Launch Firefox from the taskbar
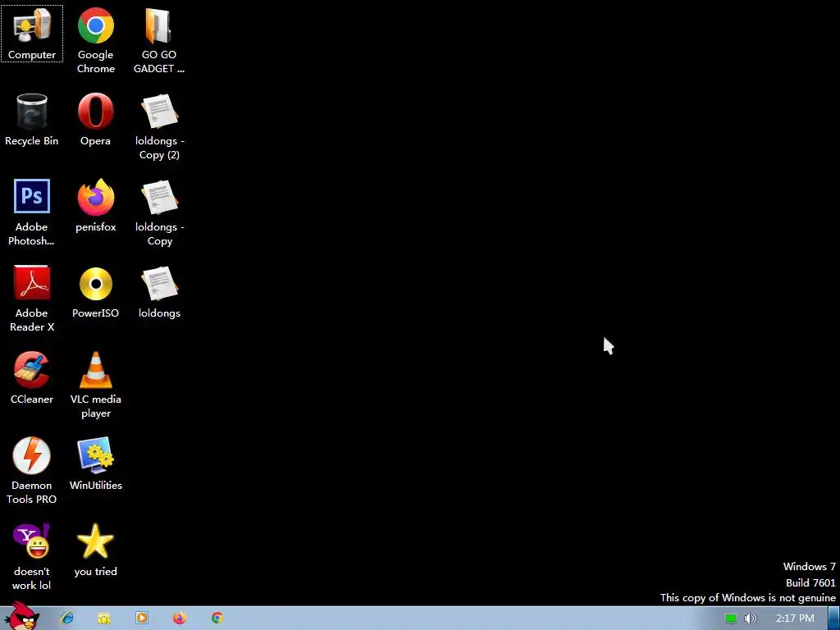The height and width of the screenshot is (630, 840). pos(179,619)
